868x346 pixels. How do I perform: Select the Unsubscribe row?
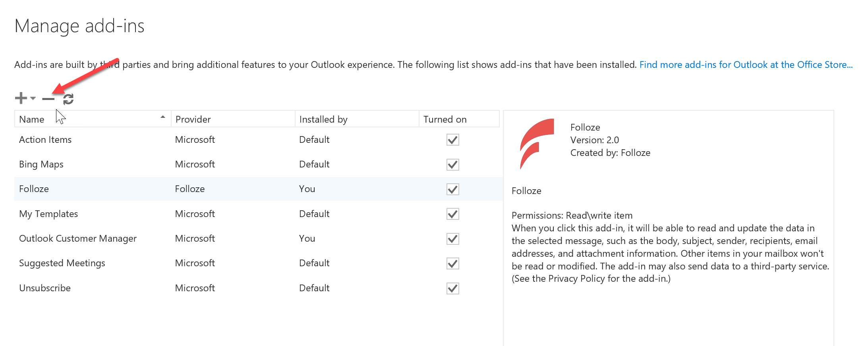point(258,288)
